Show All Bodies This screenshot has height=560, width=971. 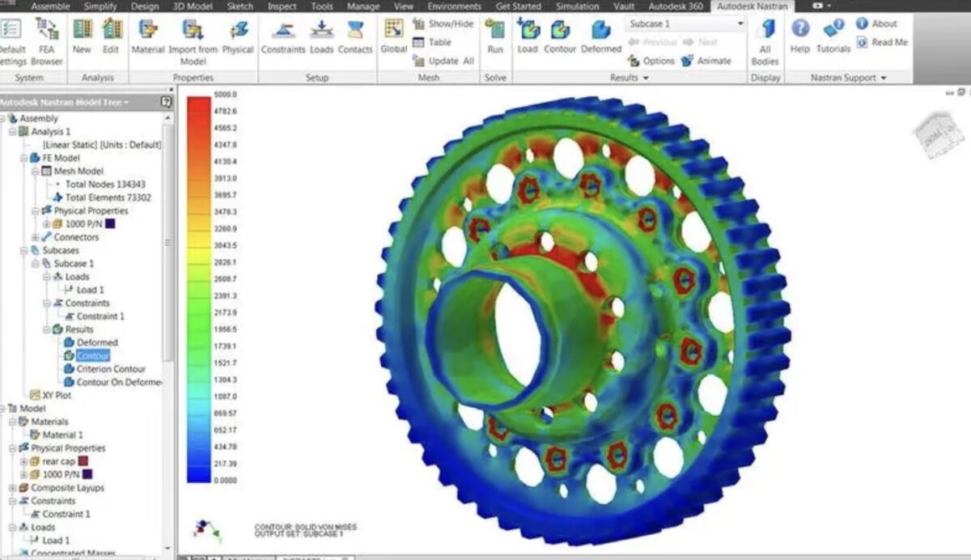pyautogui.click(x=765, y=42)
